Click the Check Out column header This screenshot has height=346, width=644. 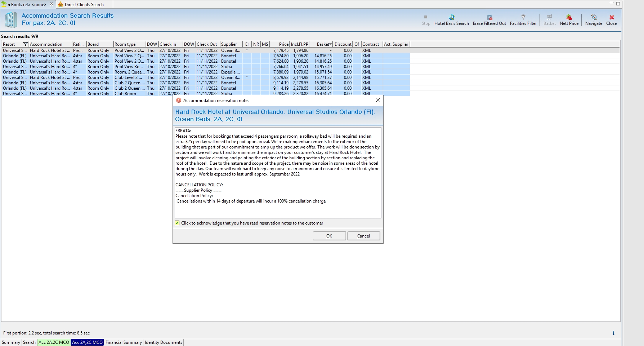click(208, 44)
